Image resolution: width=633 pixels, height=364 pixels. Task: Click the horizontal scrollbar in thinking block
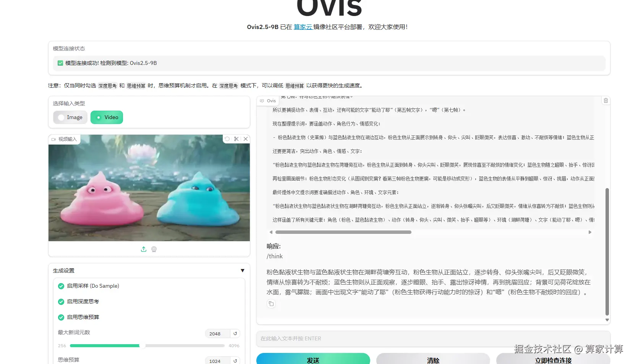(343, 232)
